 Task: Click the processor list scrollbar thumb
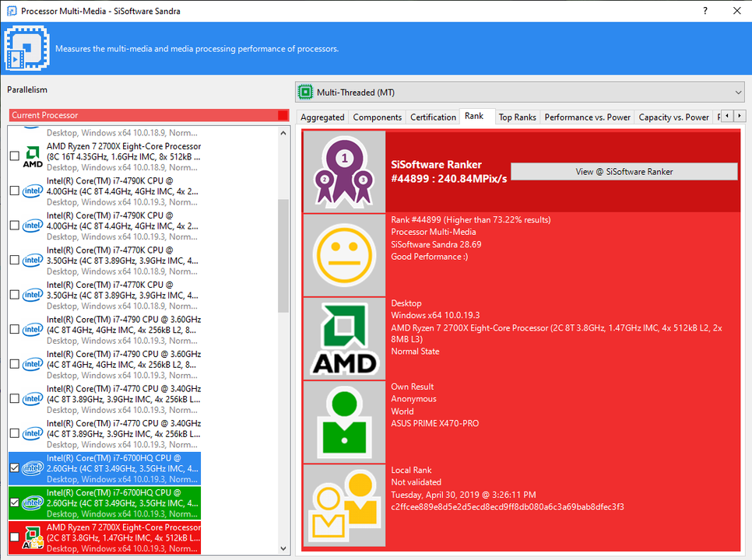tap(283, 257)
